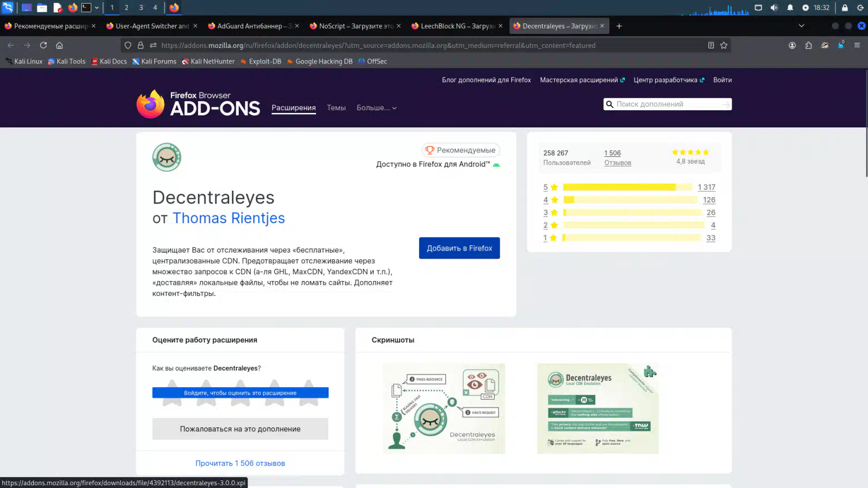
Task: Open the first Decentraleyes diagram screenshot
Action: click(444, 408)
